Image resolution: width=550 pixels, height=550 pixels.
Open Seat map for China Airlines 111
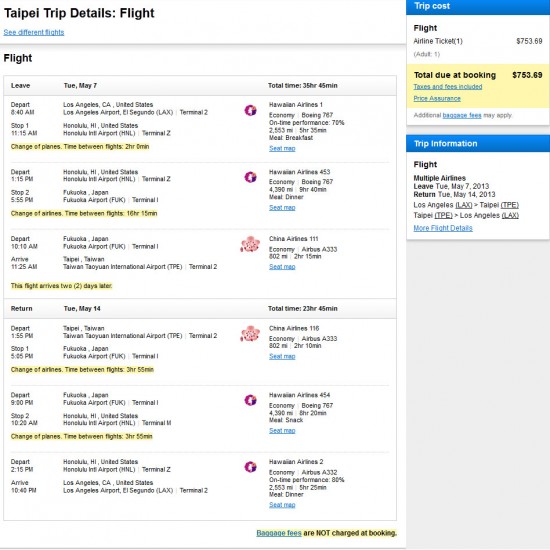(x=282, y=267)
